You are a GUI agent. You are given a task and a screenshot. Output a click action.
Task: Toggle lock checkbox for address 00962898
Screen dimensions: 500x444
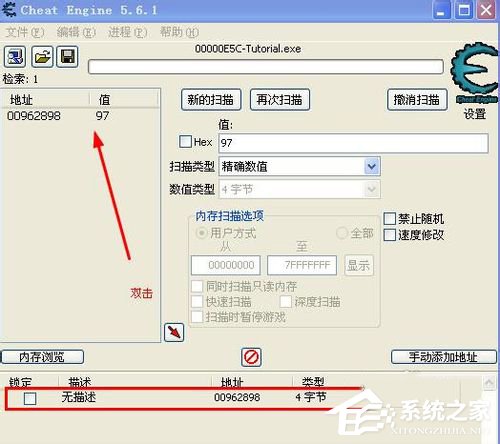[30, 398]
